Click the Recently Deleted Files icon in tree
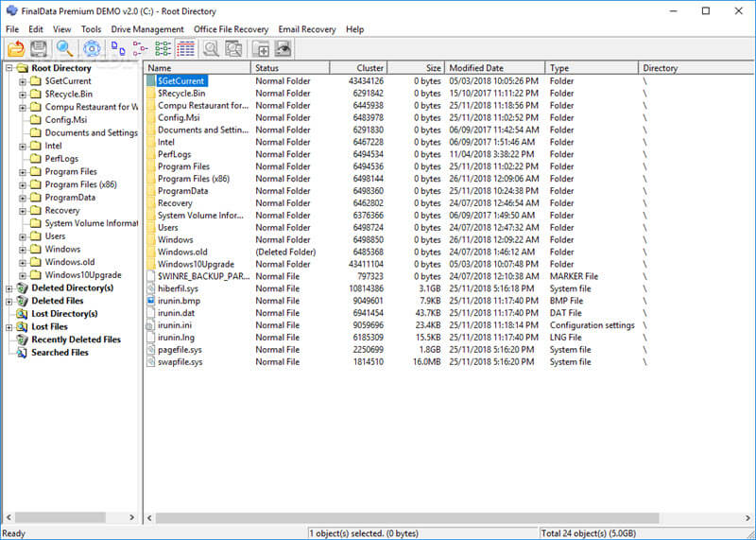Viewport: 756px width, 540px height. [22, 340]
